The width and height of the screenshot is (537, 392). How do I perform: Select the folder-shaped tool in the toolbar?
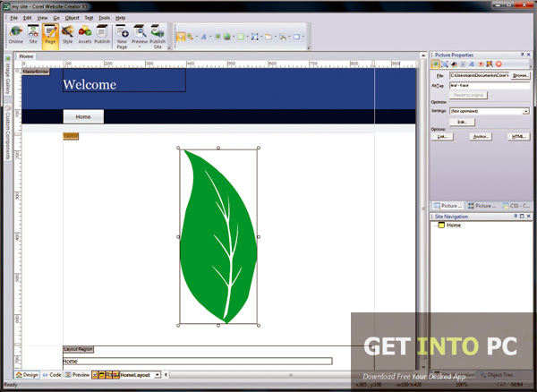[x=268, y=37]
